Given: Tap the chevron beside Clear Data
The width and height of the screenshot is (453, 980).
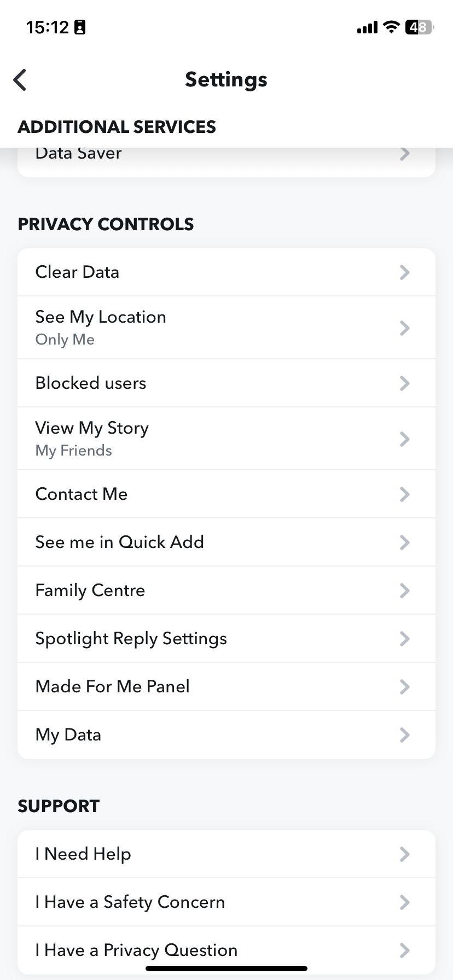Looking at the screenshot, I should point(404,272).
